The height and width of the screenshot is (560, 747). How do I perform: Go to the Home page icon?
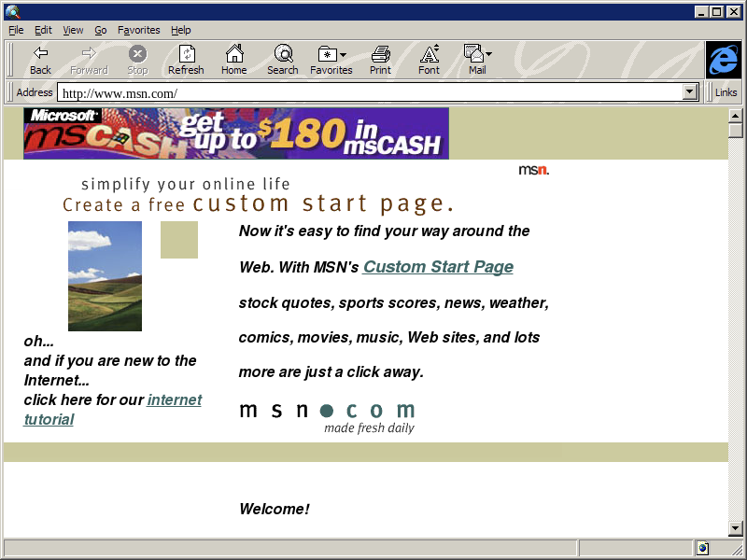234,54
